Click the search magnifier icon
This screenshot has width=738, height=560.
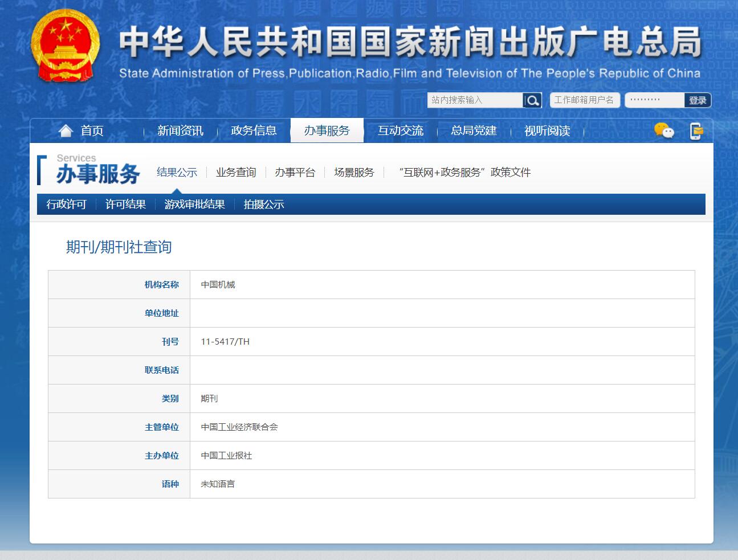[x=532, y=100]
